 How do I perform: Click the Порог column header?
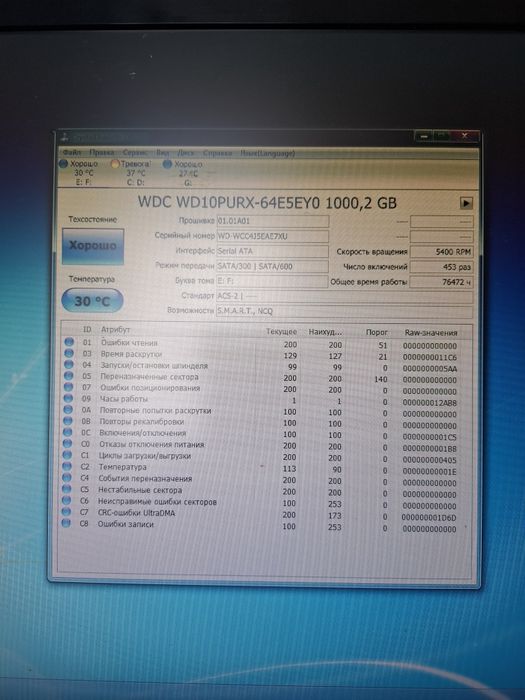coord(376,333)
